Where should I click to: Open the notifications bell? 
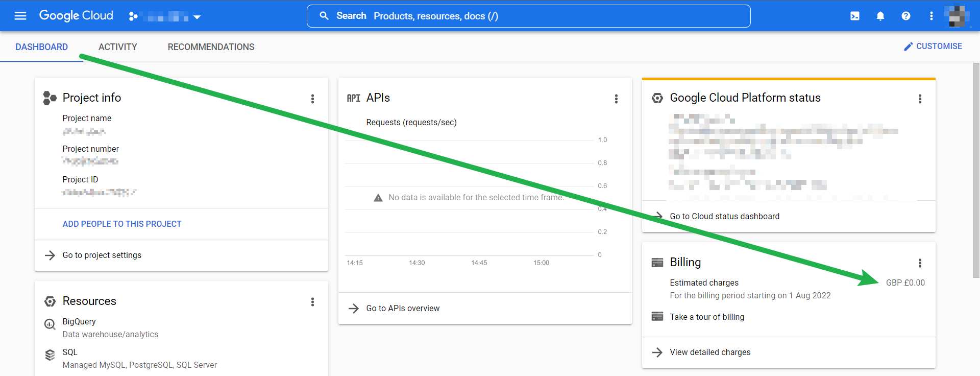pyautogui.click(x=880, y=16)
